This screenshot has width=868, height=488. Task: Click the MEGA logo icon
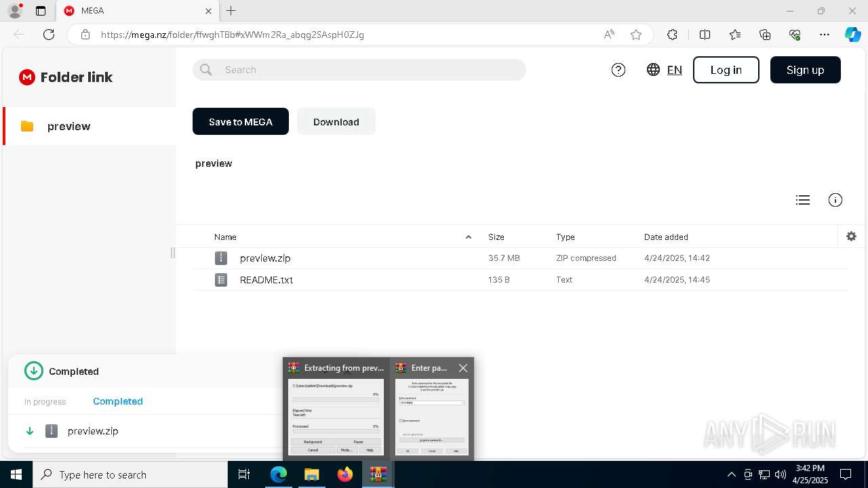click(27, 77)
